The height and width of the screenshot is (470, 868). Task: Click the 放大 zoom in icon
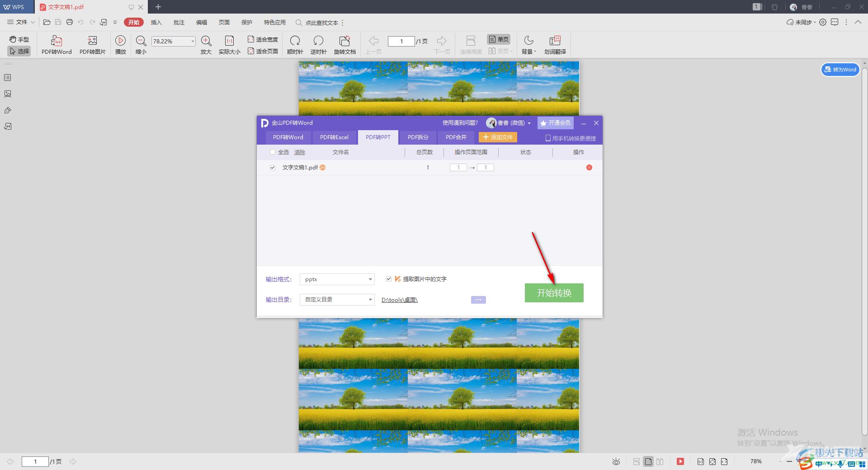click(206, 45)
